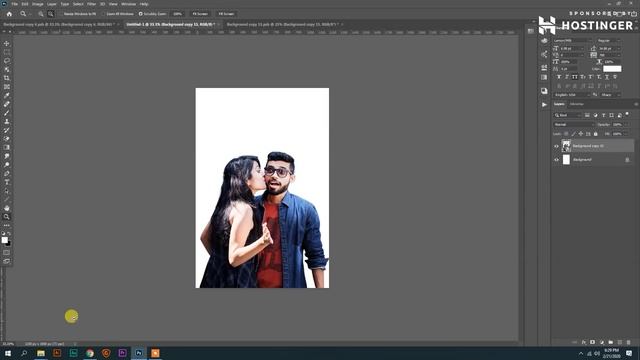Open the Window menu
Screen dimensions: 640x360
coord(128,4)
